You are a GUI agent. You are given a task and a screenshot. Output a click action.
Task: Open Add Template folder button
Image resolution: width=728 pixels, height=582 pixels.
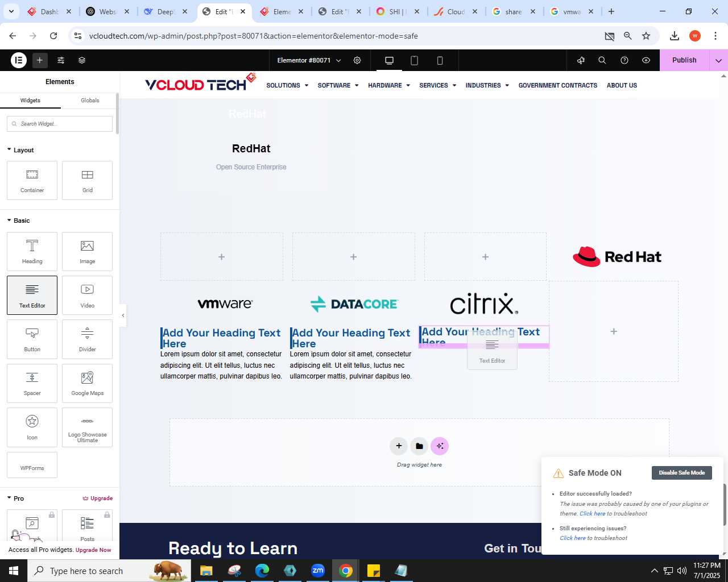click(x=419, y=446)
